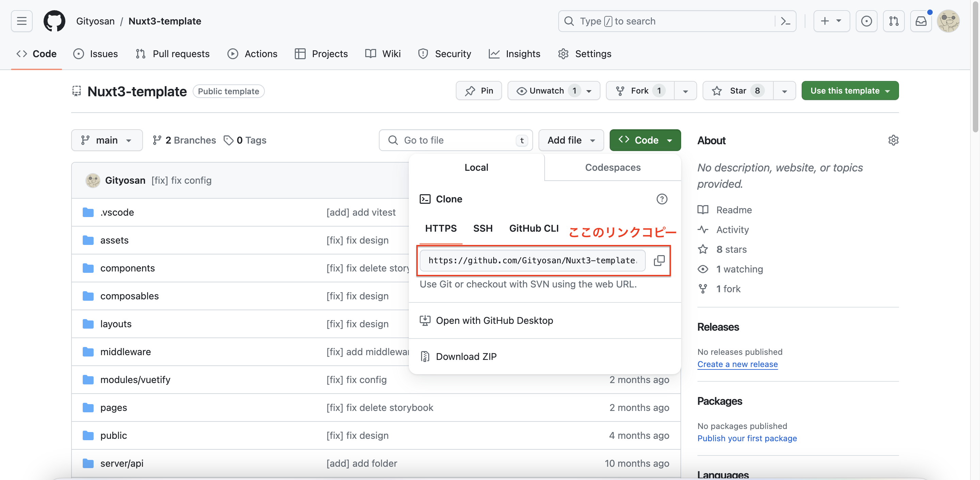Copy the HTTPS clone URL to clipboard

[659, 260]
